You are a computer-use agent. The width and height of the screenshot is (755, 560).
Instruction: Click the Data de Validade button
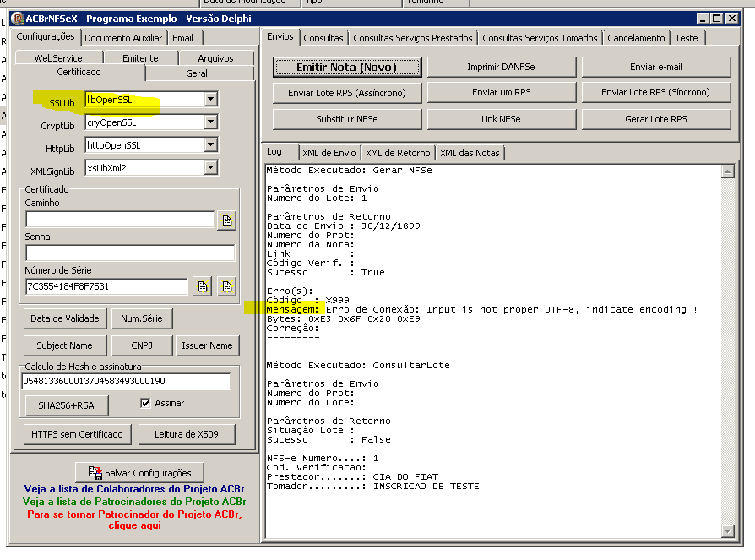(x=65, y=318)
